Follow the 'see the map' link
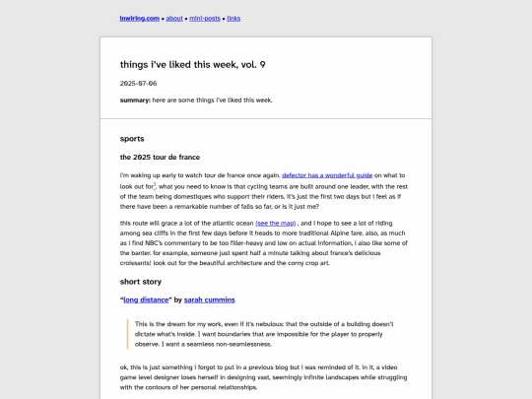532x399 pixels. [276, 224]
